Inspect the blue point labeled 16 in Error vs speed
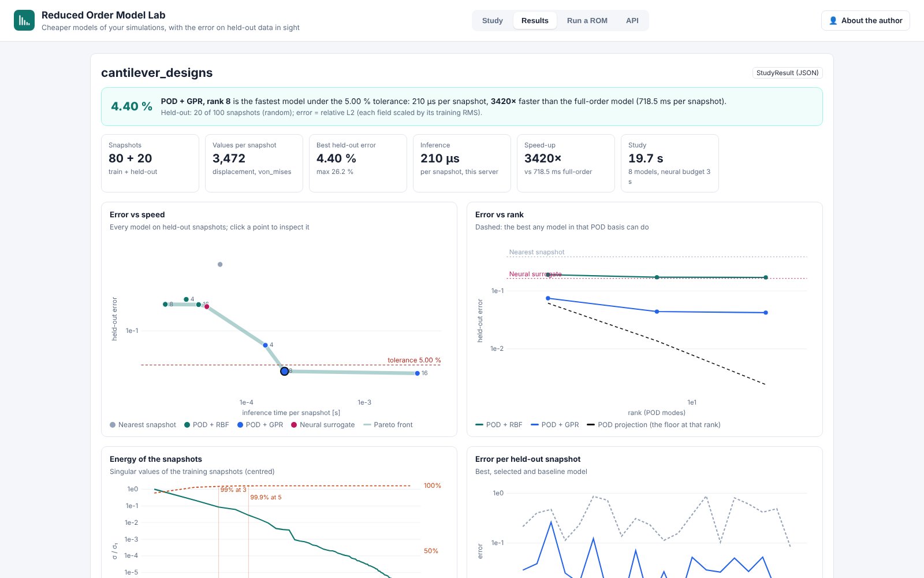Image resolution: width=924 pixels, height=578 pixels. pos(418,373)
